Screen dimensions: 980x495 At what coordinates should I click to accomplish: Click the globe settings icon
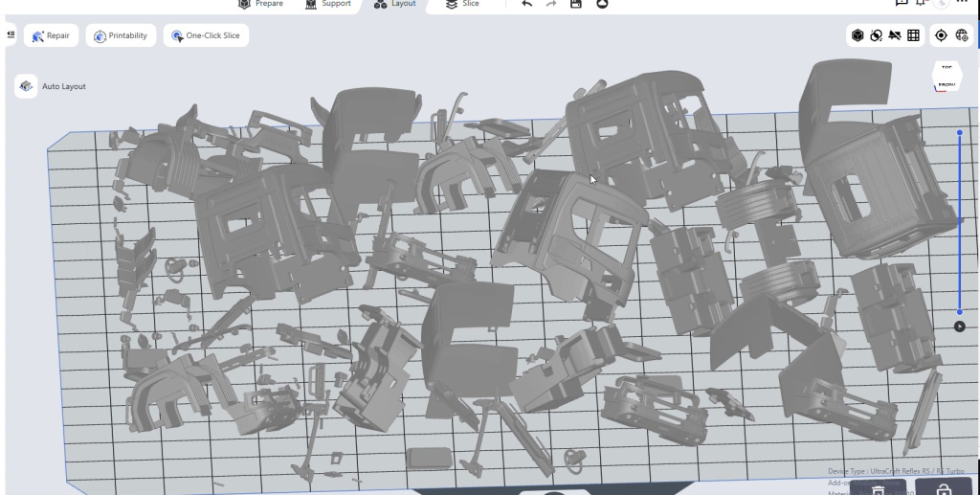pos(961,35)
